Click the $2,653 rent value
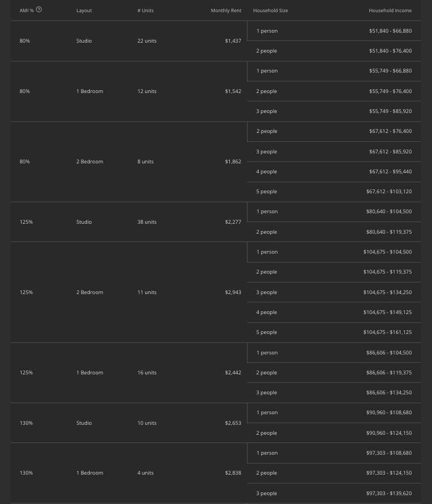Screen dimensions: 432x504 [233, 423]
